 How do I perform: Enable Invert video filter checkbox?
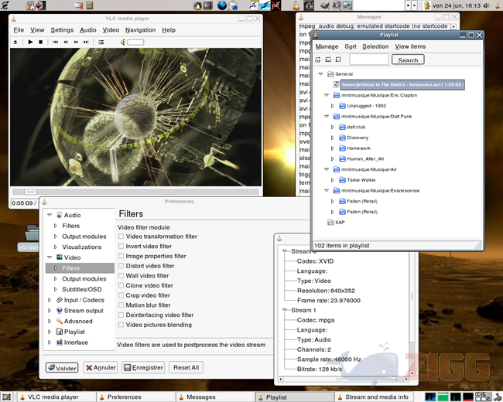tap(121, 246)
